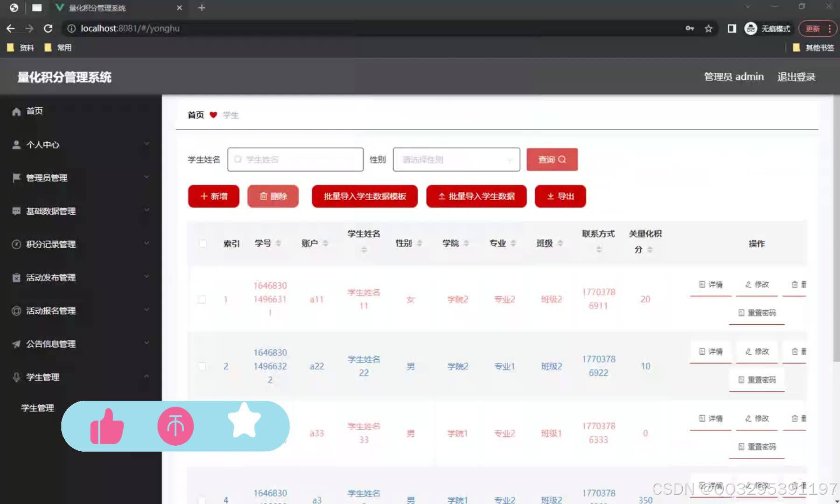Click the page vertical scrollbar
Screen dimensions: 840x504
[x=836, y=229]
